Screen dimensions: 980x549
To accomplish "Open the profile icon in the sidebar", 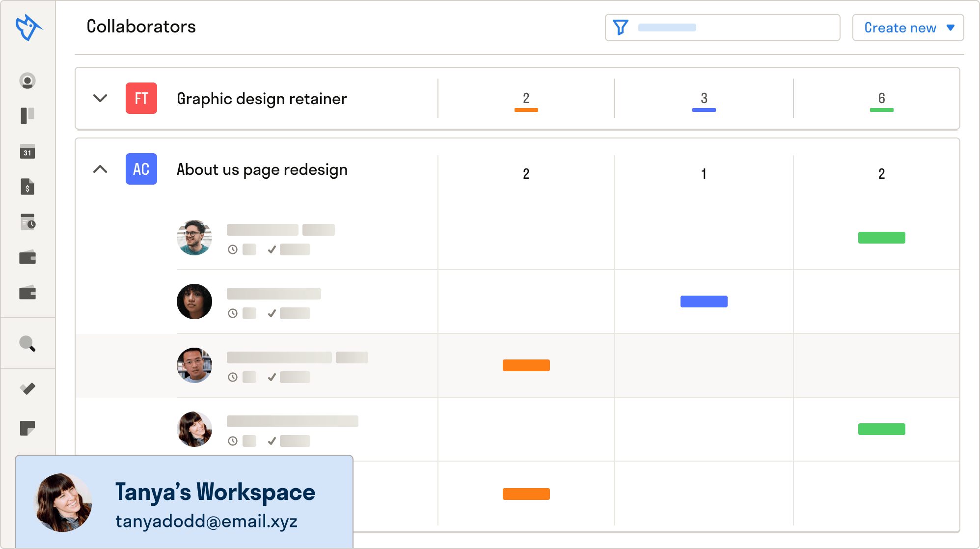I will 27,81.
